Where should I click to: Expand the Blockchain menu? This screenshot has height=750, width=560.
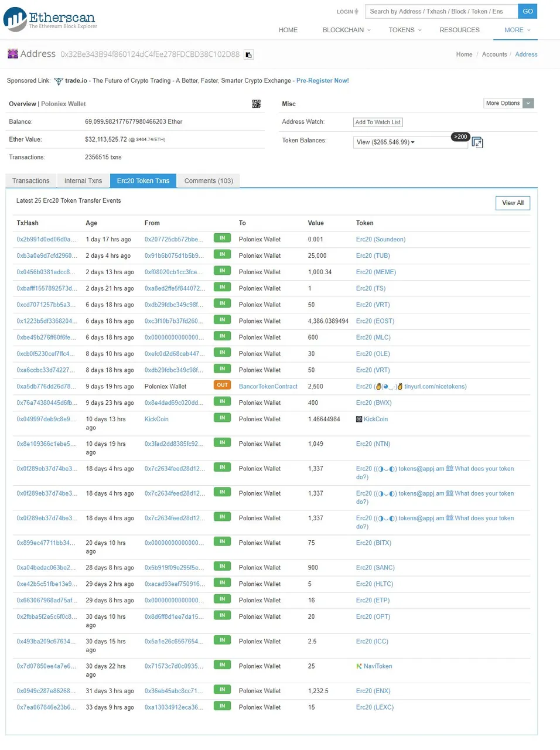tap(346, 30)
